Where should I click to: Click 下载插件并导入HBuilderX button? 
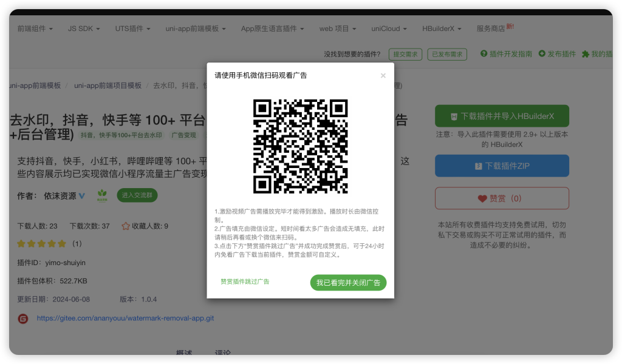tap(502, 116)
